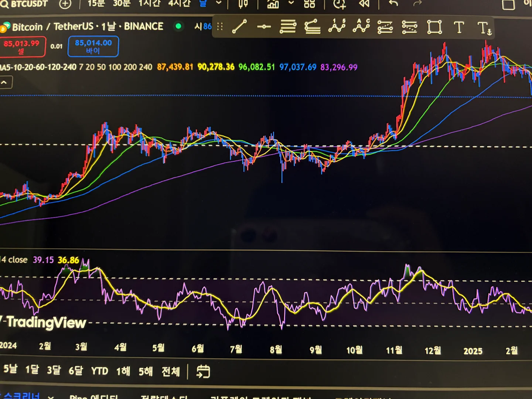The width and height of the screenshot is (532, 399).
Task: Click the 4월 label on the time axis
Action: tap(120, 347)
